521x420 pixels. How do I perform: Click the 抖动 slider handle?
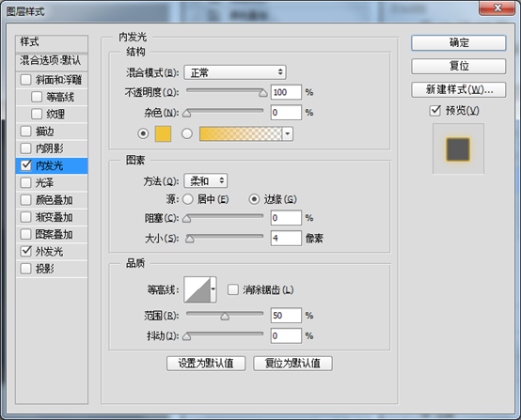click(x=187, y=336)
